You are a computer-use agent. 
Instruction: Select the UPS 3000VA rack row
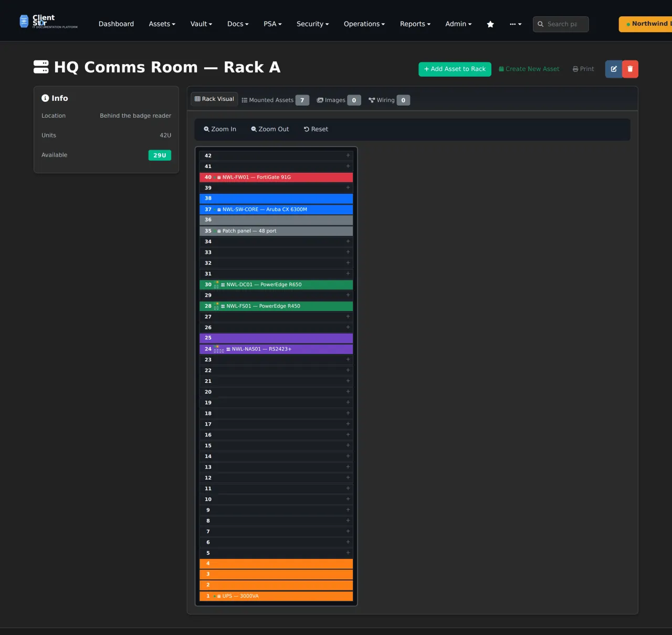tap(276, 596)
